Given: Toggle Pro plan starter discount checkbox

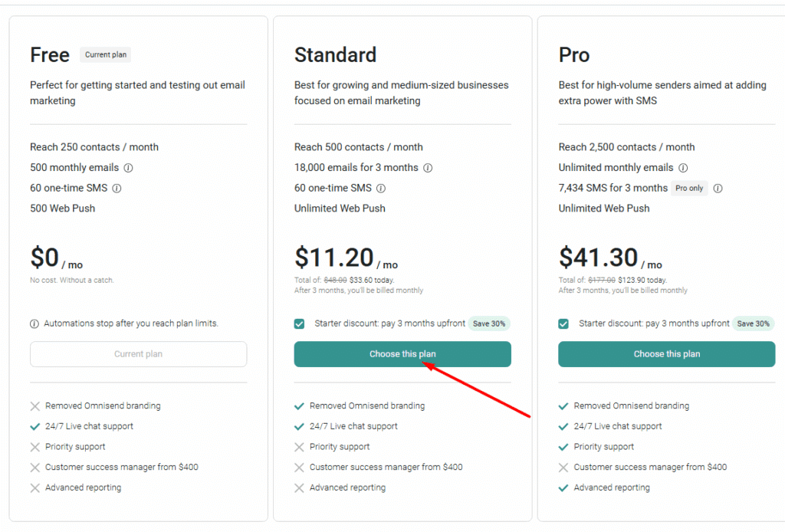Looking at the screenshot, I should [x=563, y=323].
